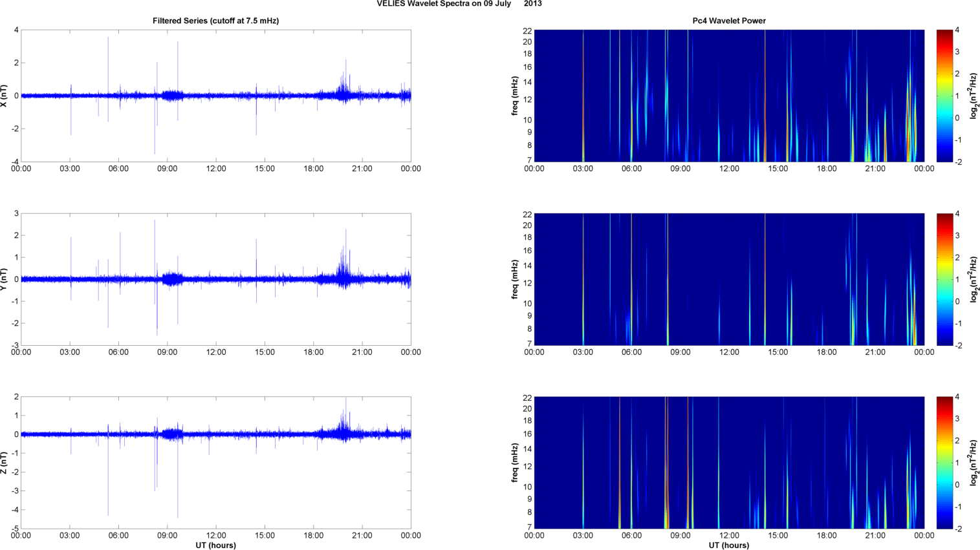
Task: Click the X (nT) filtered series plot
Action: click(x=216, y=96)
